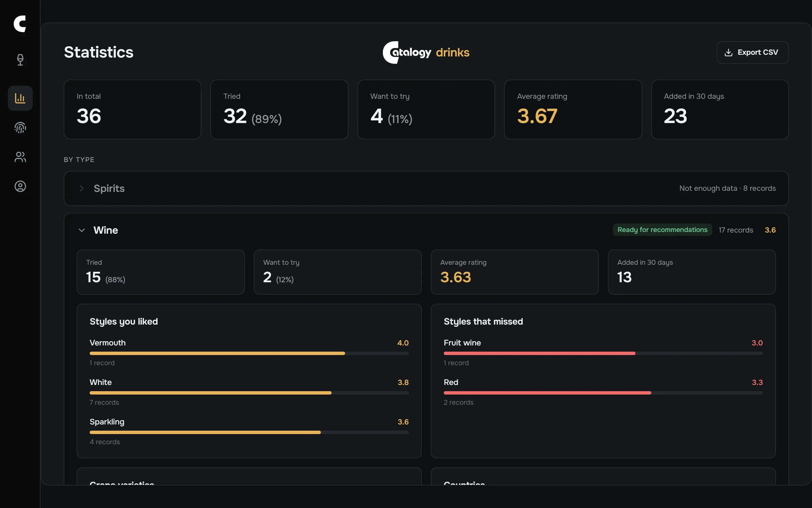Click the In total 36 stat card
Viewport: 812px width, 508px height.
[133, 110]
